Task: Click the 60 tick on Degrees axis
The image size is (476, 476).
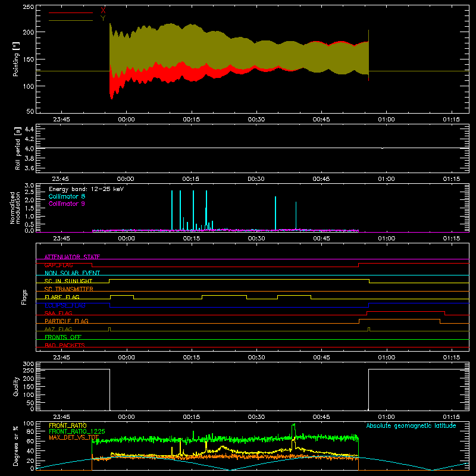Action: (x=30, y=441)
